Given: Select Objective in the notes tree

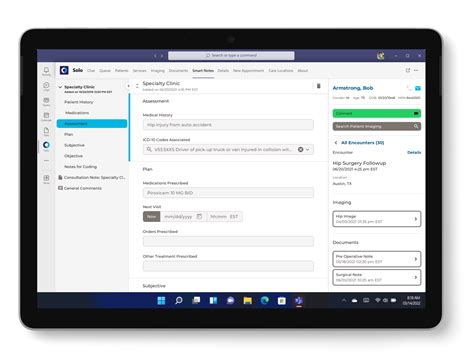Looking at the screenshot, I should click(x=73, y=156).
